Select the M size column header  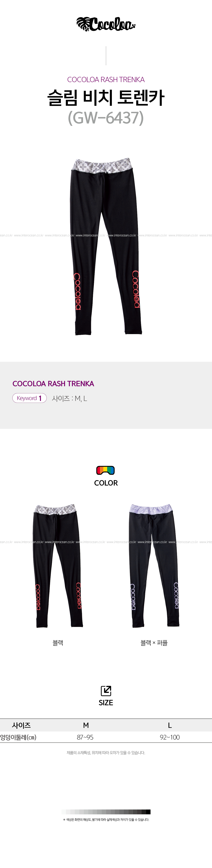point(86,725)
